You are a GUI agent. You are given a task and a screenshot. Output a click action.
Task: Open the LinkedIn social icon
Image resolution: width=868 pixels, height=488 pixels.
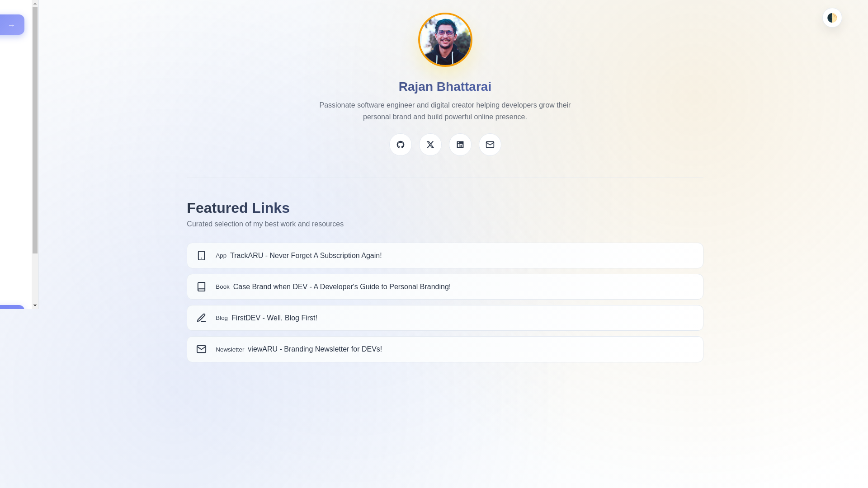(x=460, y=145)
